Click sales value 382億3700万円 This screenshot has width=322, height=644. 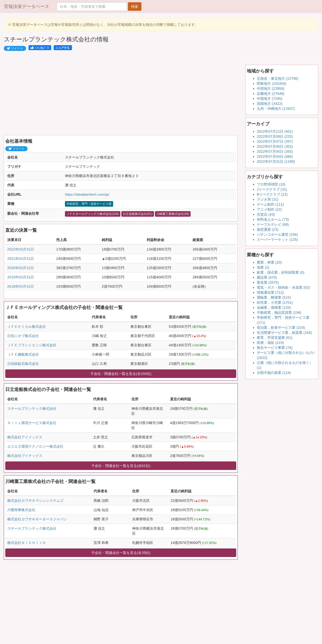click(68, 268)
